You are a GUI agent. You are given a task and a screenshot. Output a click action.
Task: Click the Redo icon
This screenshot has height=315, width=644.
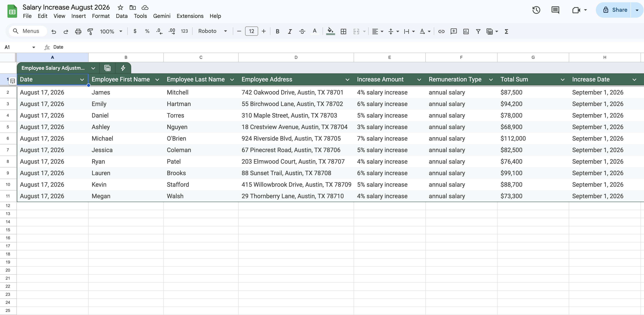point(66,31)
